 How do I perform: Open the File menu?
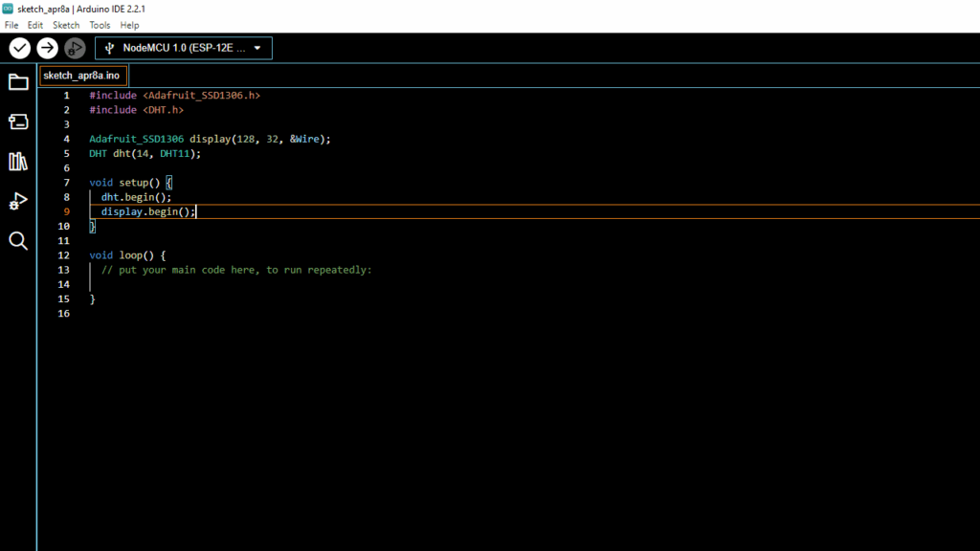[11, 26]
